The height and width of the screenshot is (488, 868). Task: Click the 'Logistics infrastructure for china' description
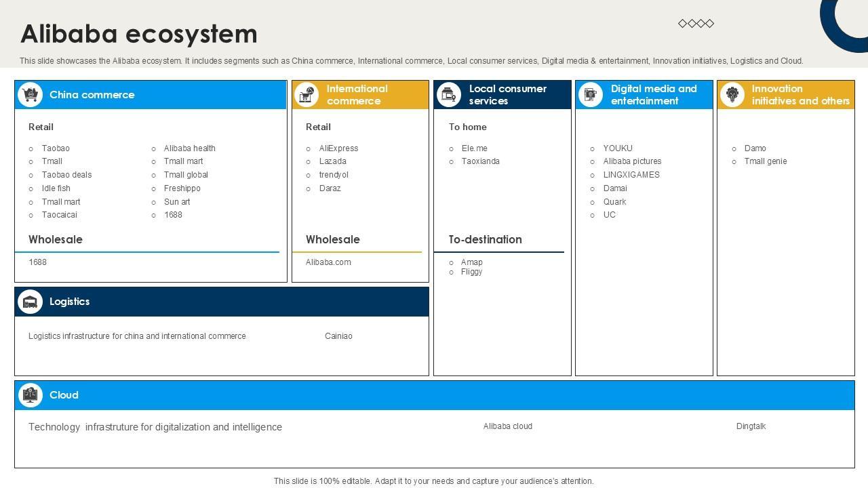click(x=137, y=336)
